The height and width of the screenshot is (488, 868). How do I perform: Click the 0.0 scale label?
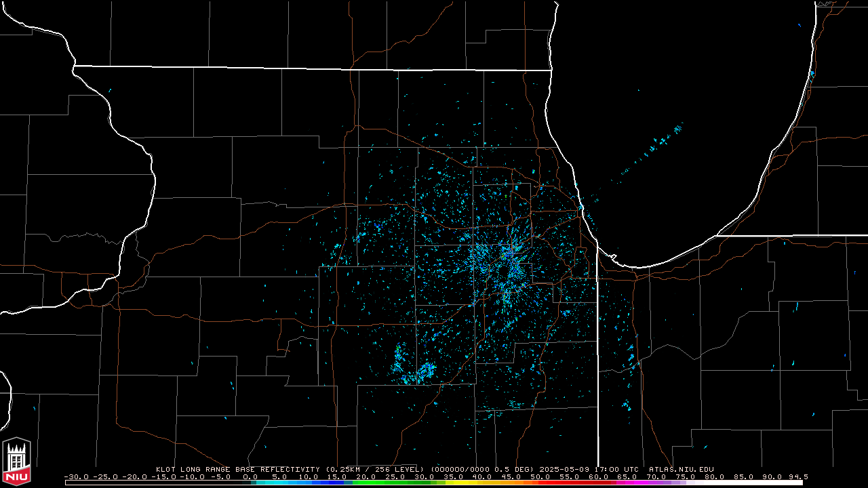point(250,476)
